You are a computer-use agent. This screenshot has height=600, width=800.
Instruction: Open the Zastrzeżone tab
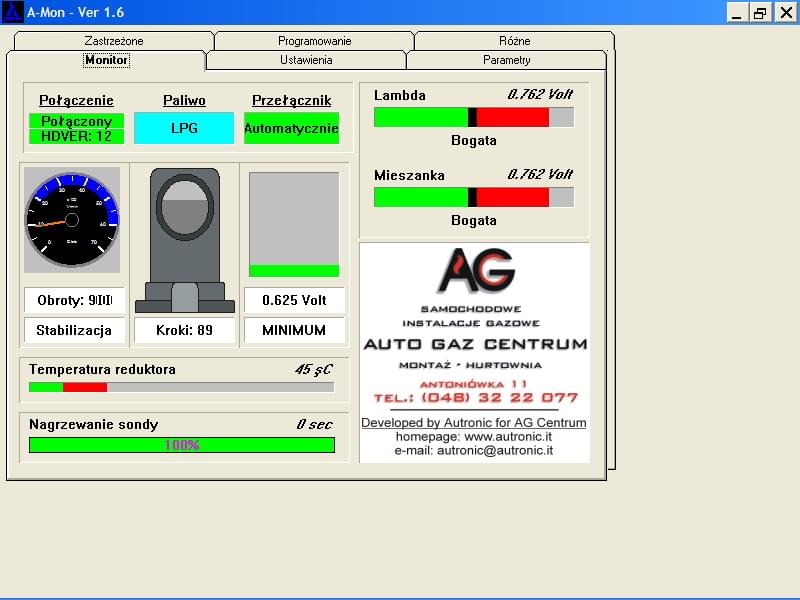coord(114,41)
